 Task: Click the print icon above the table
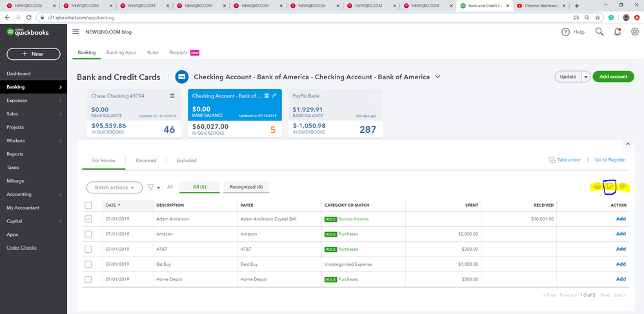pos(598,187)
